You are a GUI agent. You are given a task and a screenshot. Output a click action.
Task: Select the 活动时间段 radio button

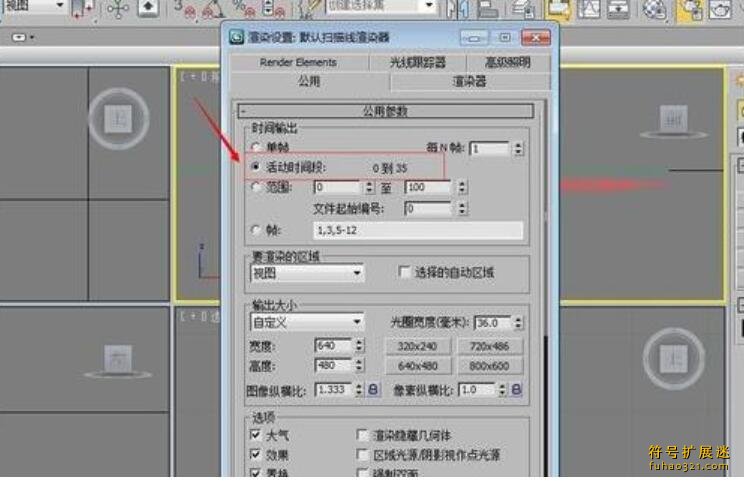pyautogui.click(x=256, y=167)
